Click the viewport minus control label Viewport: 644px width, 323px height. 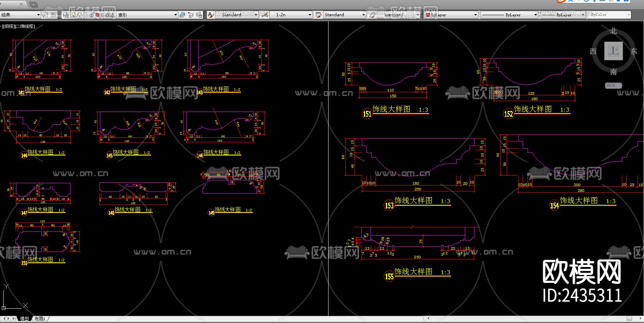coord(1,26)
